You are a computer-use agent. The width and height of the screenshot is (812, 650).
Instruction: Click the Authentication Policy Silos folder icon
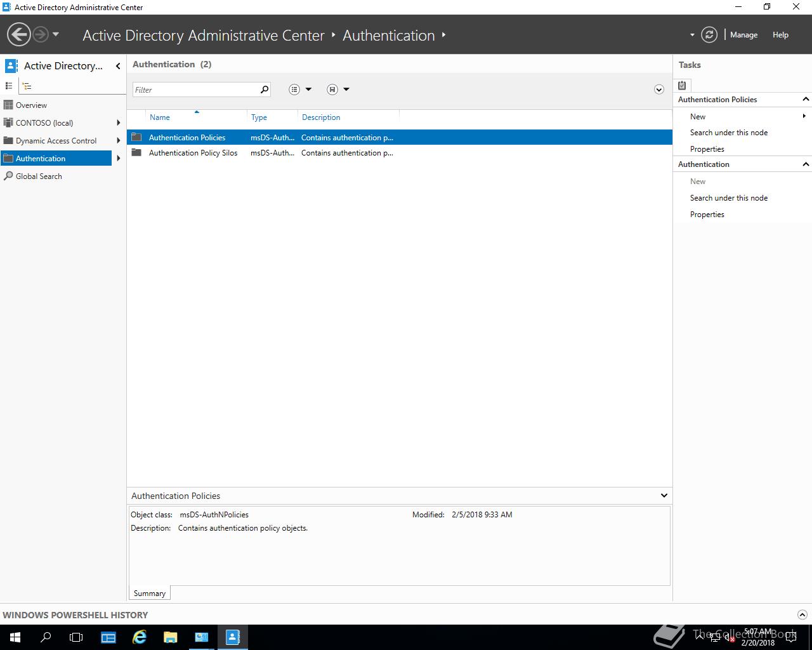pos(136,152)
